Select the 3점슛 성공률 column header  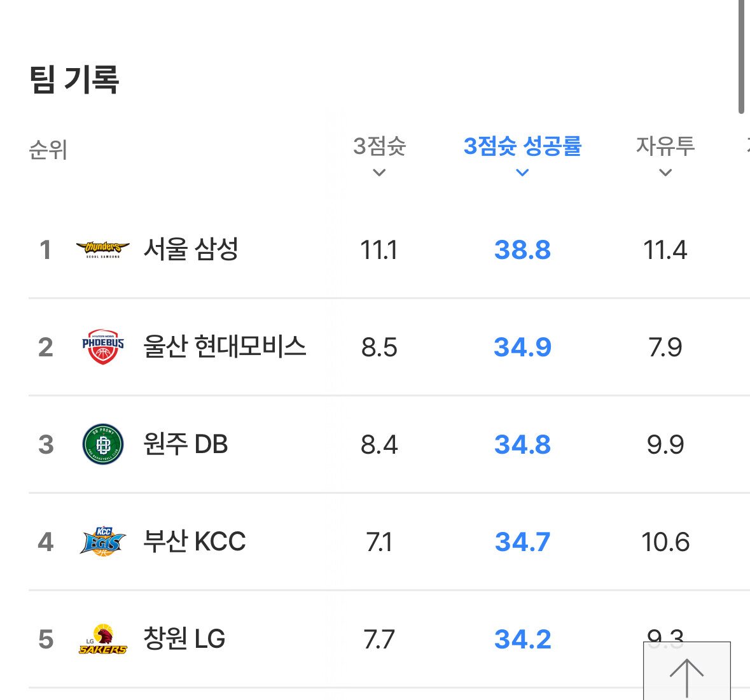(522, 146)
